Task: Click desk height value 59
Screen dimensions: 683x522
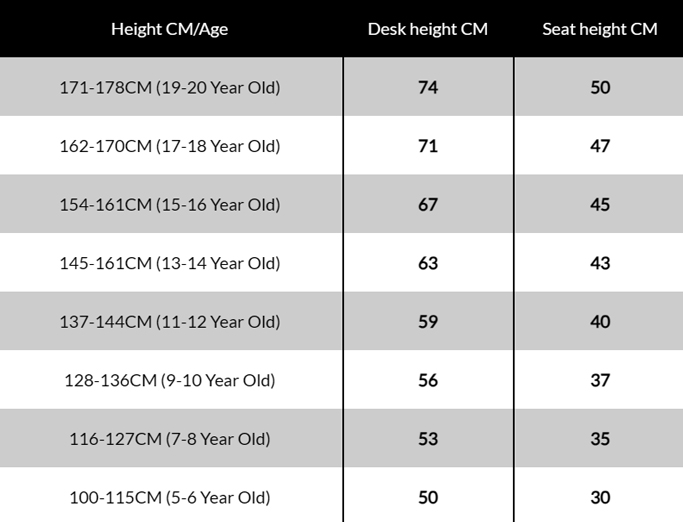Action: coord(428,322)
